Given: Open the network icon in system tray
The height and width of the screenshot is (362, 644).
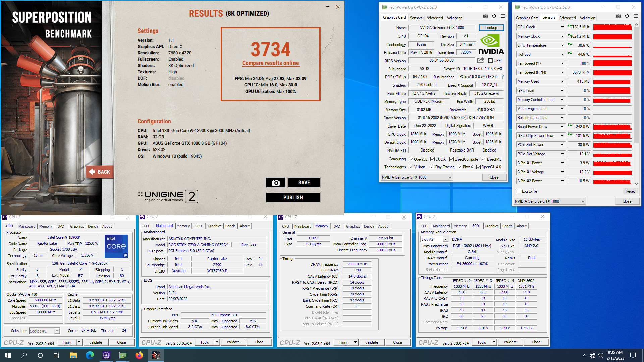Looking at the screenshot, I should (593, 355).
